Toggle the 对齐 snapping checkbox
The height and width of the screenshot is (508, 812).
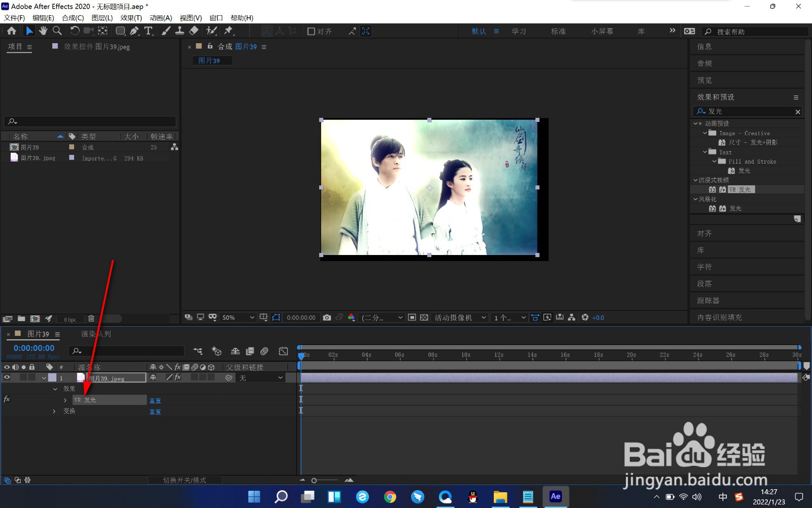312,31
